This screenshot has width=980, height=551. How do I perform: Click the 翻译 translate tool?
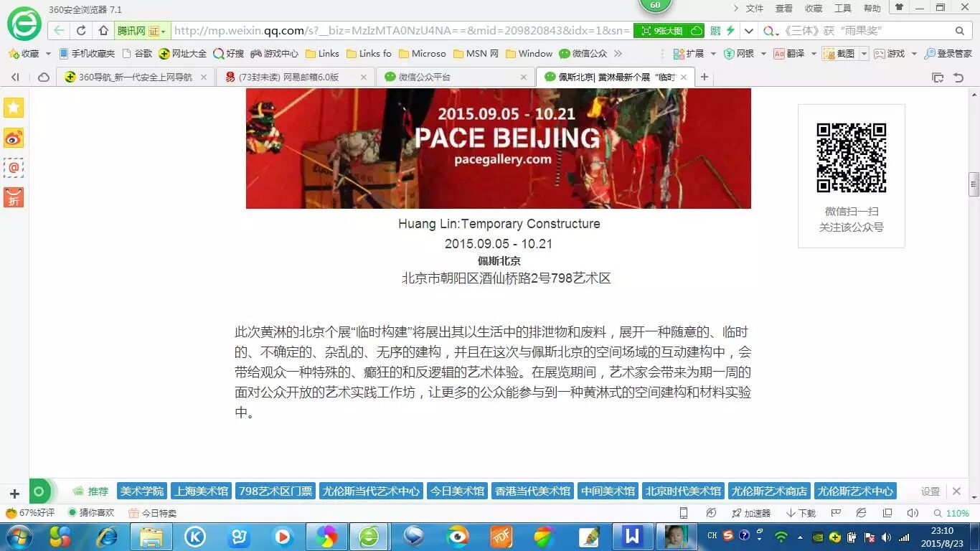coord(789,54)
